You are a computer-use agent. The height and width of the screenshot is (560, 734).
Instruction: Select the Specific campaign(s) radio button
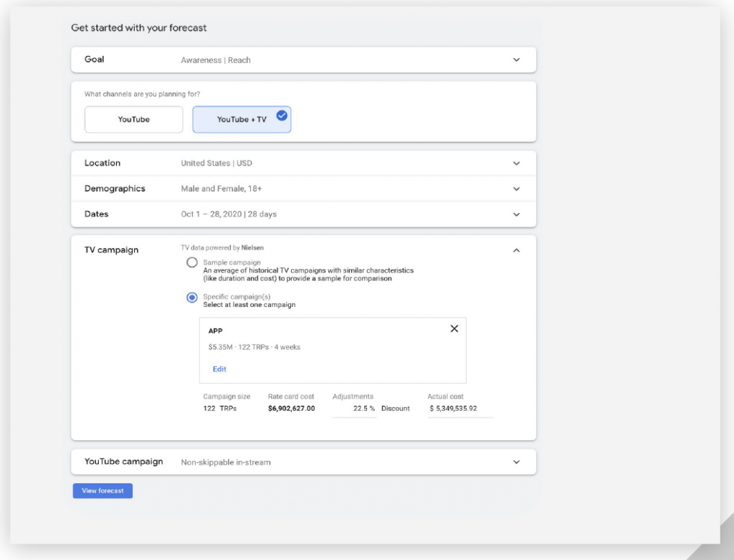[192, 298]
